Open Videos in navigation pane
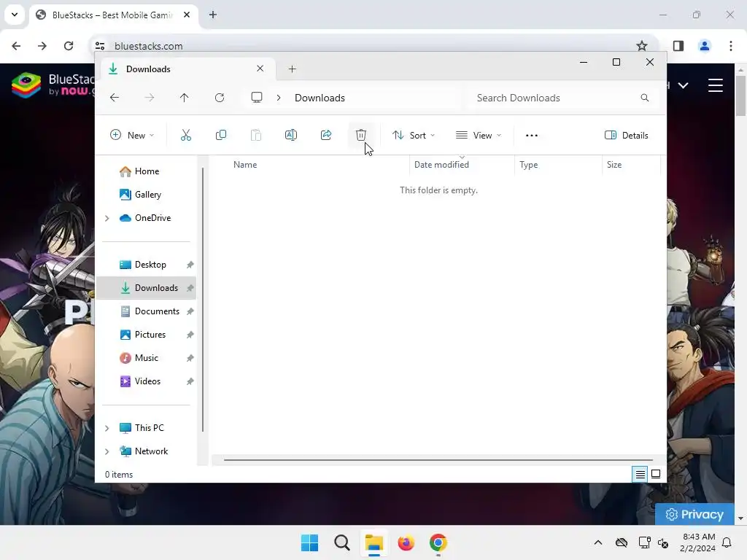The height and width of the screenshot is (560, 747). point(147,381)
